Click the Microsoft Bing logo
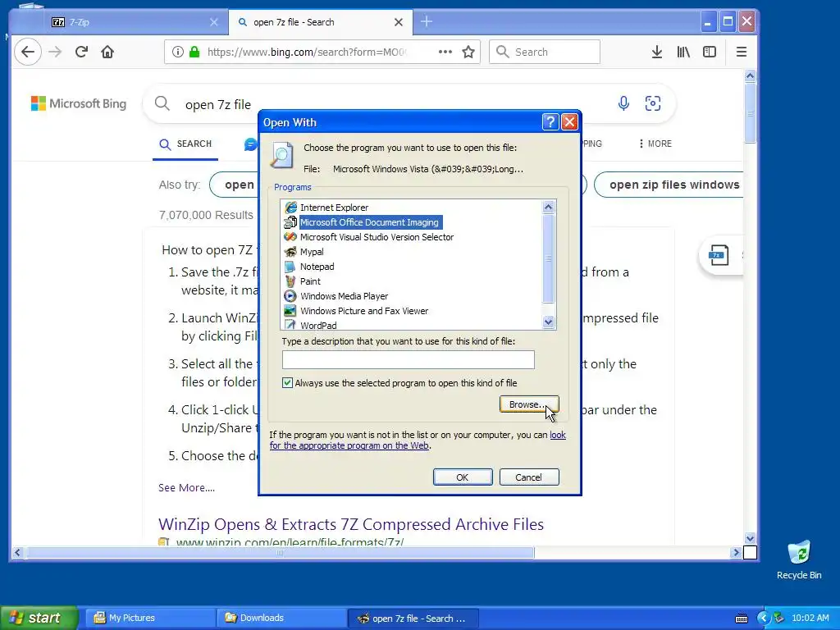This screenshot has width=840, height=630. (79, 103)
